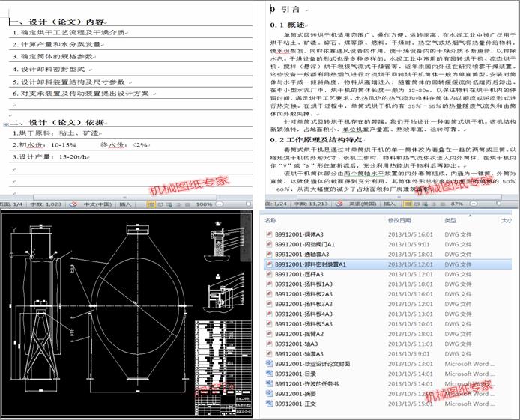520x420 pixels.
Task: Click the Word icon of 毕业设计论文封面 file
Action: [269, 363]
